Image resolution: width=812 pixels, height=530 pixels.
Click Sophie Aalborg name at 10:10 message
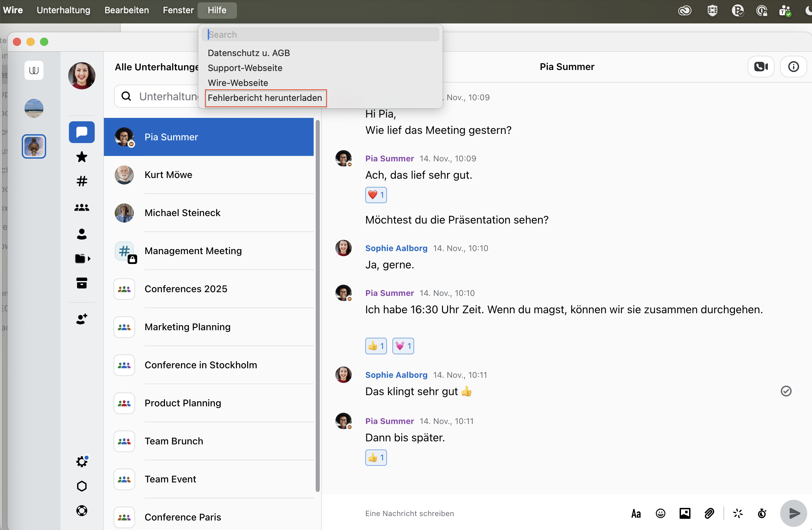coord(396,248)
